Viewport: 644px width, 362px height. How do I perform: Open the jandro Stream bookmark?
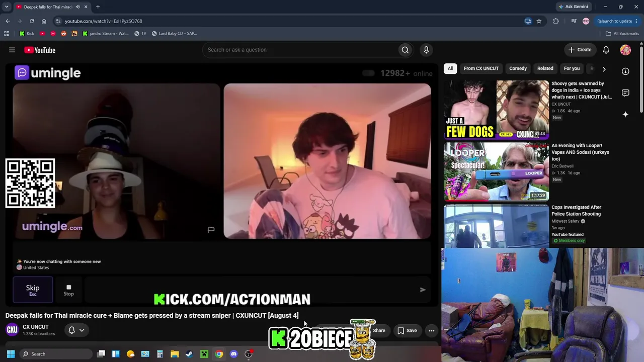105,34
